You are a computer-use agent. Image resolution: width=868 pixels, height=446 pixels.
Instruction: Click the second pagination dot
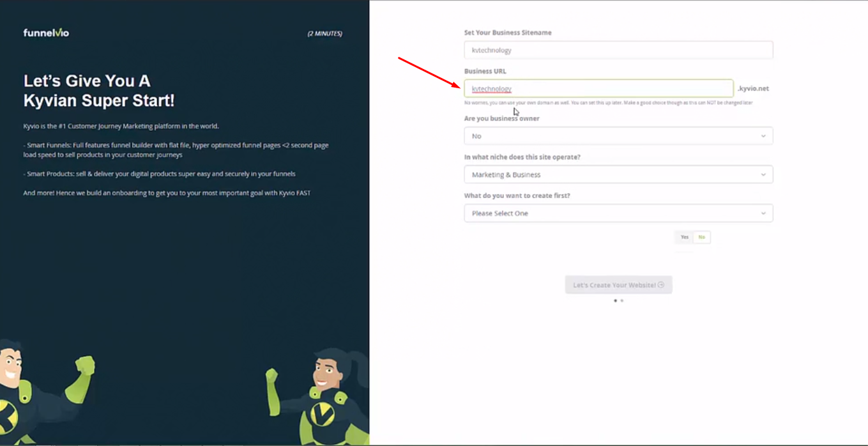pos(622,300)
